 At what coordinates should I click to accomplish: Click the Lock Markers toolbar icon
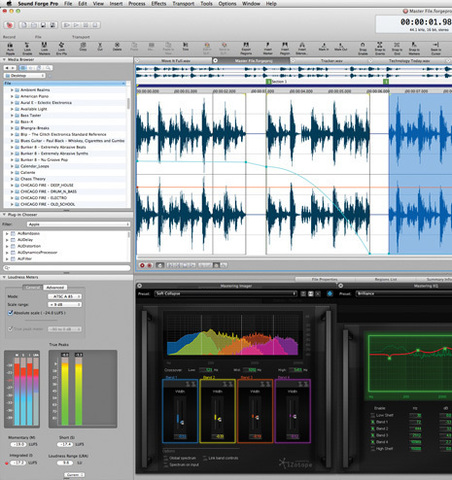(44, 48)
